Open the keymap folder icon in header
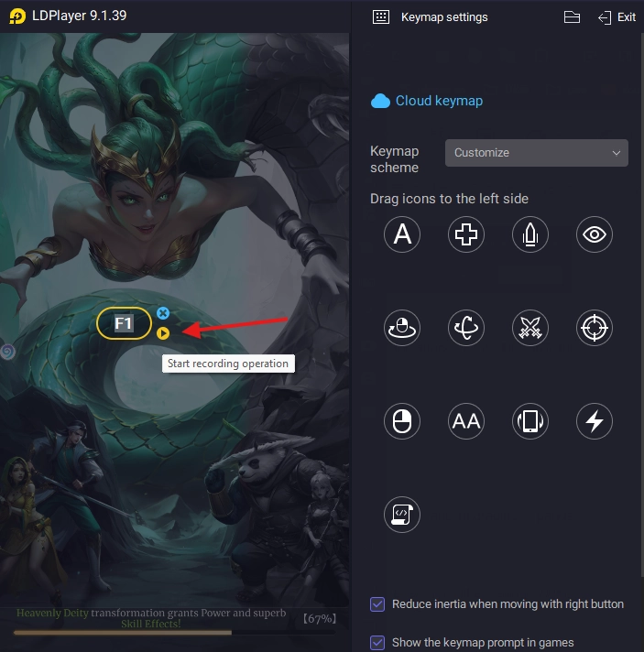The width and height of the screenshot is (644, 652). coord(572,17)
